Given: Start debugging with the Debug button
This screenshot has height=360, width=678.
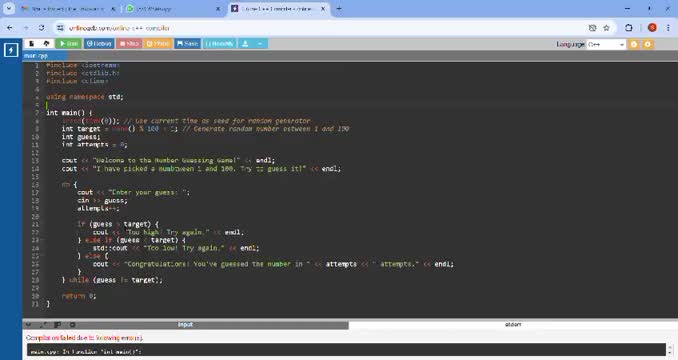Looking at the screenshot, I should click(99, 44).
